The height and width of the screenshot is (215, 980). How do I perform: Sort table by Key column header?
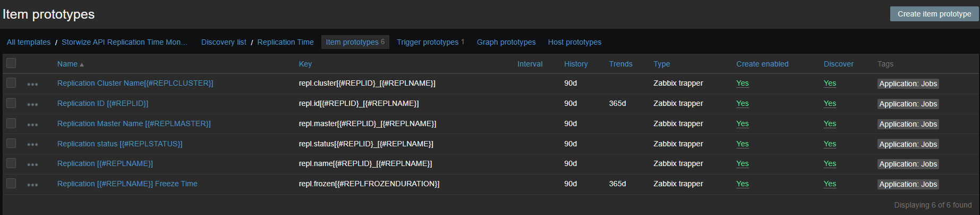305,64
